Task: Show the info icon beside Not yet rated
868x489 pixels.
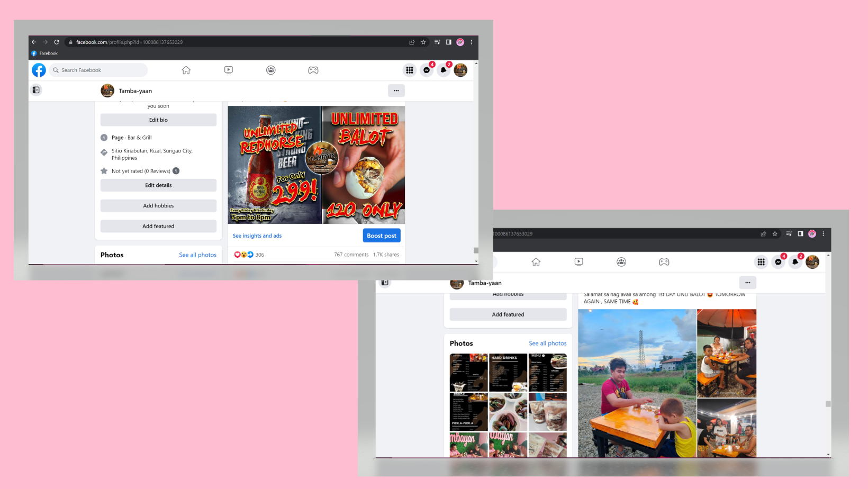Action: pyautogui.click(x=176, y=171)
